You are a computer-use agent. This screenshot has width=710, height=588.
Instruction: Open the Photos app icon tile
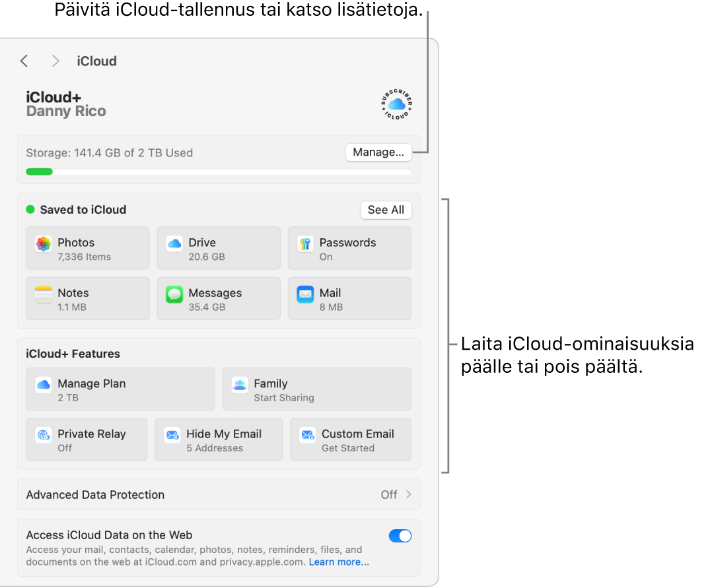click(x=44, y=244)
